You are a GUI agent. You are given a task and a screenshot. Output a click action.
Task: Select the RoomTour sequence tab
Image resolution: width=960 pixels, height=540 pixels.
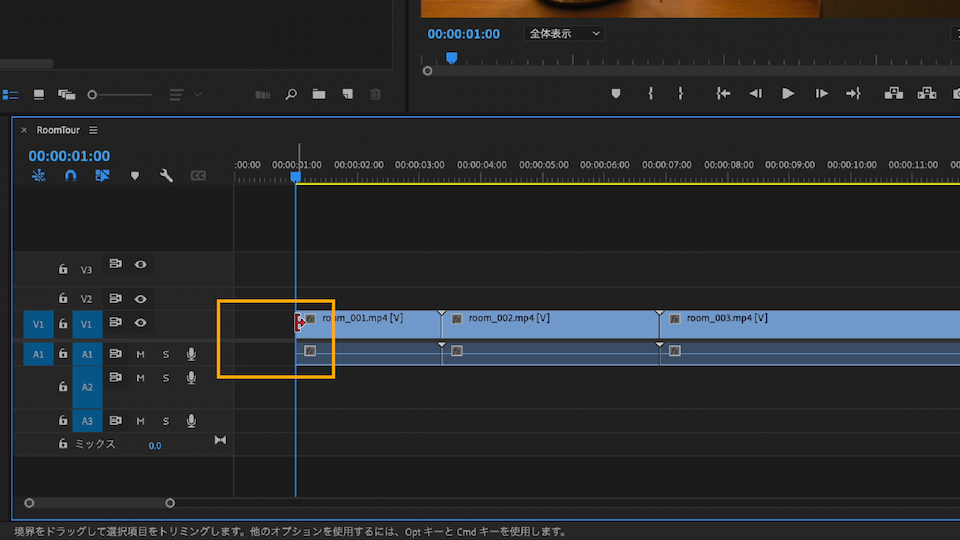click(x=58, y=130)
